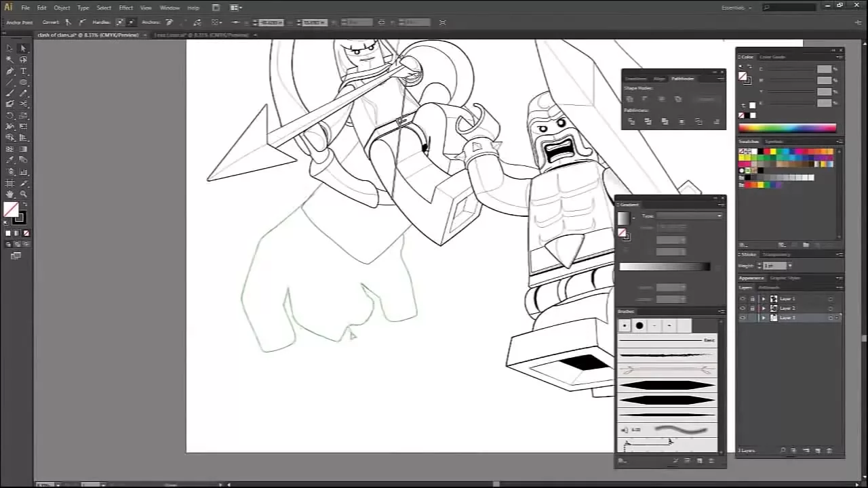Switch to the Pathfinder tab
Viewport: 868px width, 488px height.
click(x=683, y=79)
